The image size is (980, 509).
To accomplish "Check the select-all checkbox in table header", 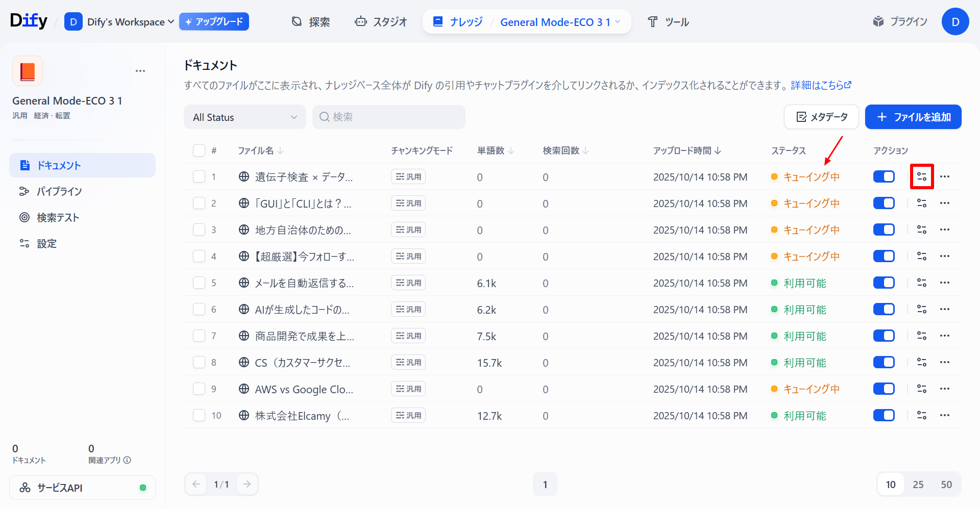I will click(x=199, y=150).
